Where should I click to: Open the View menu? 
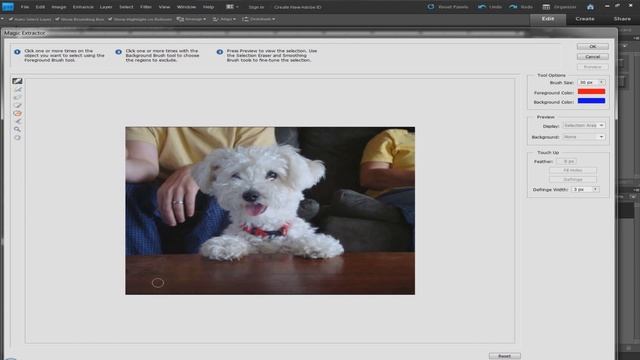(x=164, y=7)
